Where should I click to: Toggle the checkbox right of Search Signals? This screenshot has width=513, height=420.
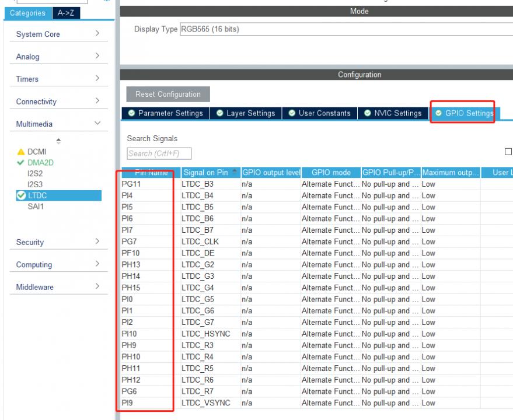[x=509, y=152]
